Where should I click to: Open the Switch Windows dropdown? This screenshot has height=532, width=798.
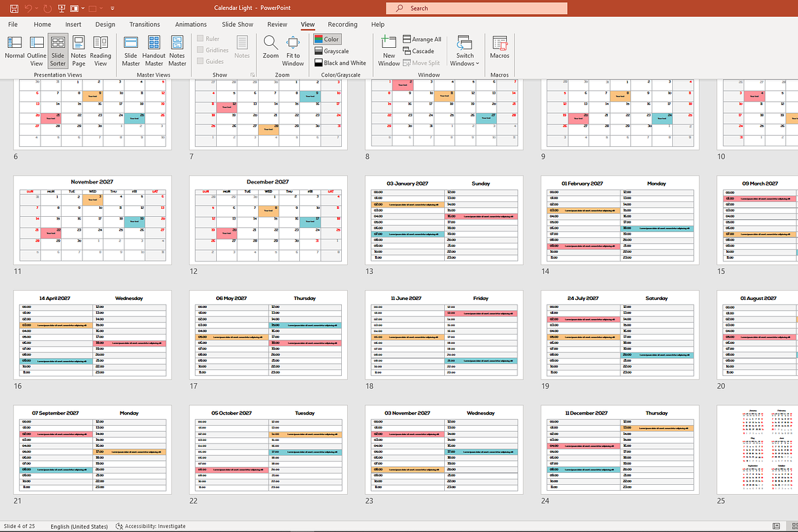(x=465, y=51)
